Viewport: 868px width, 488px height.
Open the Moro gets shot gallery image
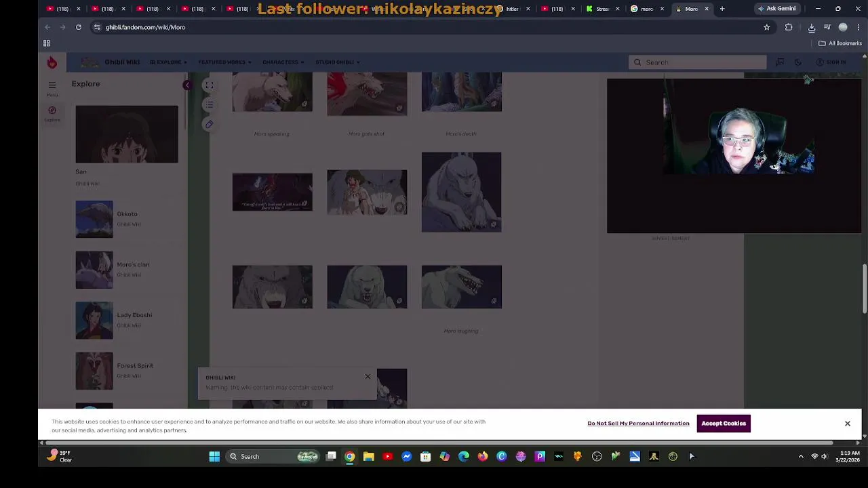pyautogui.click(x=367, y=94)
